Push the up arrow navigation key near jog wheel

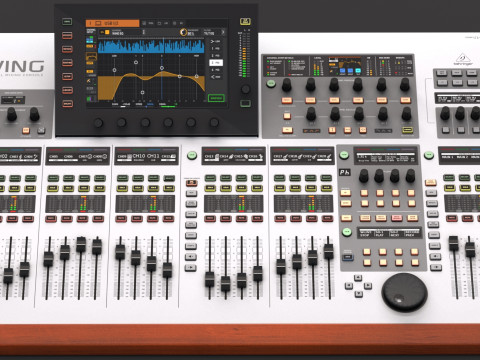(358, 278)
